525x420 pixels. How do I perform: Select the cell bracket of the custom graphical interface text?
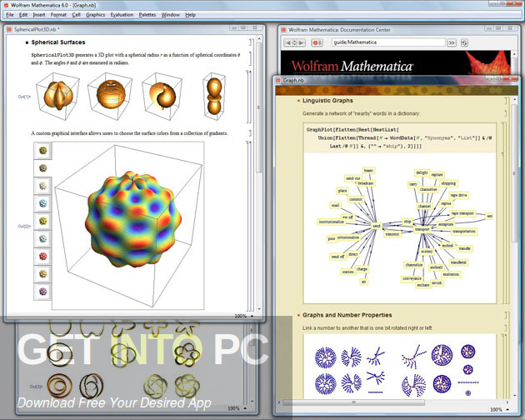click(x=251, y=133)
